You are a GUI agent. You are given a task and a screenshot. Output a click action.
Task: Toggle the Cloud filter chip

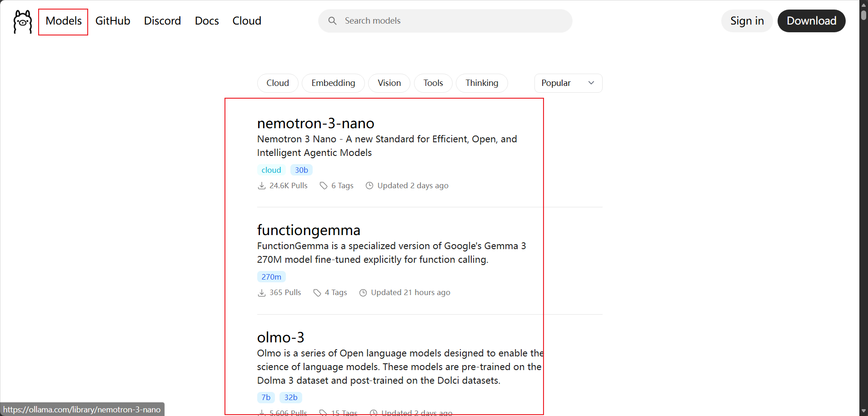tap(278, 83)
